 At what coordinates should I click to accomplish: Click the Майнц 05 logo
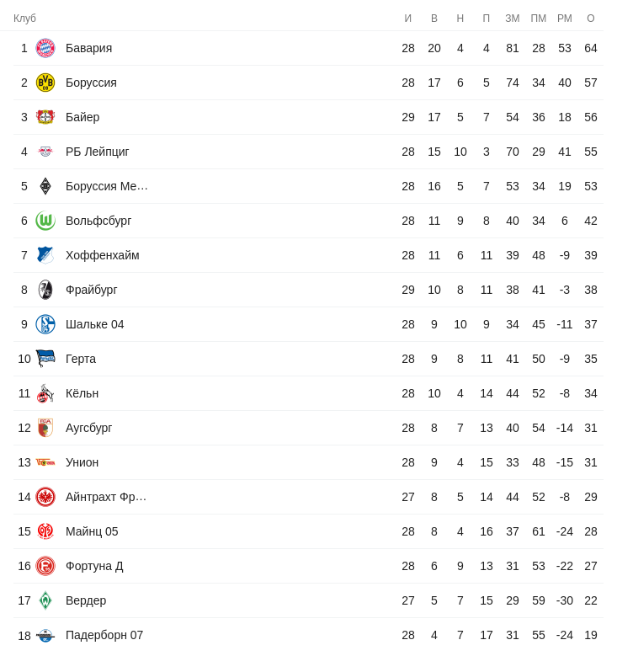point(45,531)
